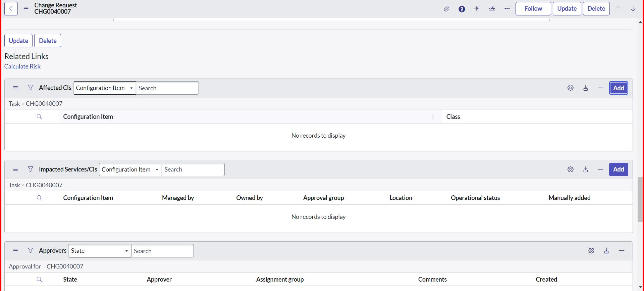Click Delete in the header bar
The image size is (644, 291).
(596, 9)
